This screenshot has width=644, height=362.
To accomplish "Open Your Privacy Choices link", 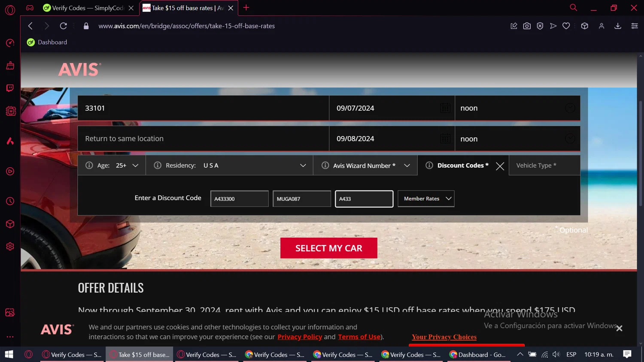I will pyautogui.click(x=444, y=337).
